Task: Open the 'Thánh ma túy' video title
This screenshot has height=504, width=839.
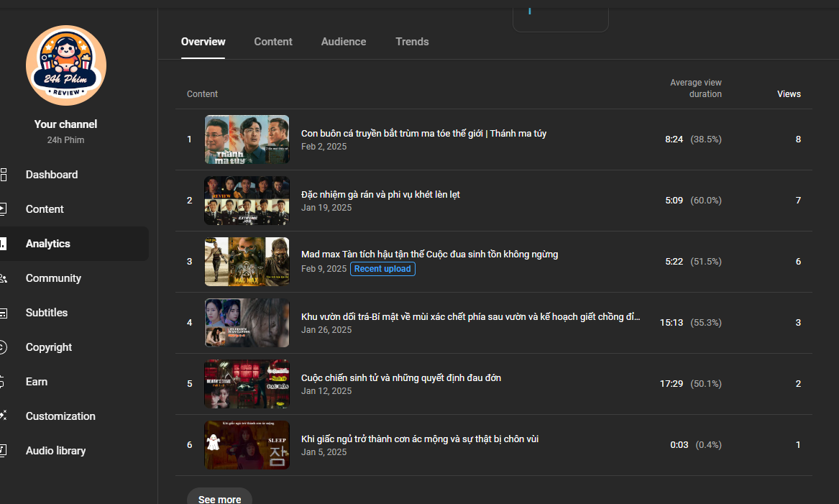Action: [423, 133]
